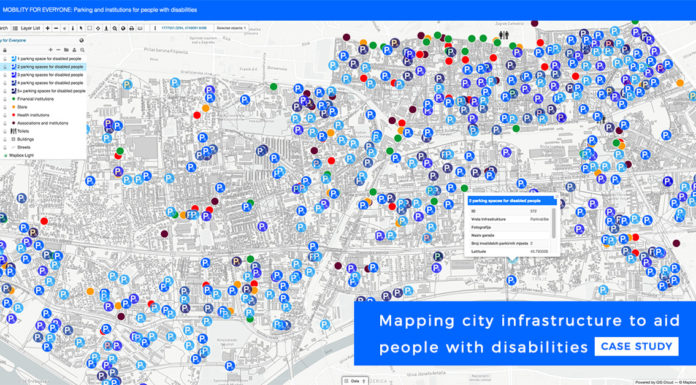Click add layer plus in layer panel
Image resolution: width=696 pixels, height=385 pixels.
[x=50, y=50]
